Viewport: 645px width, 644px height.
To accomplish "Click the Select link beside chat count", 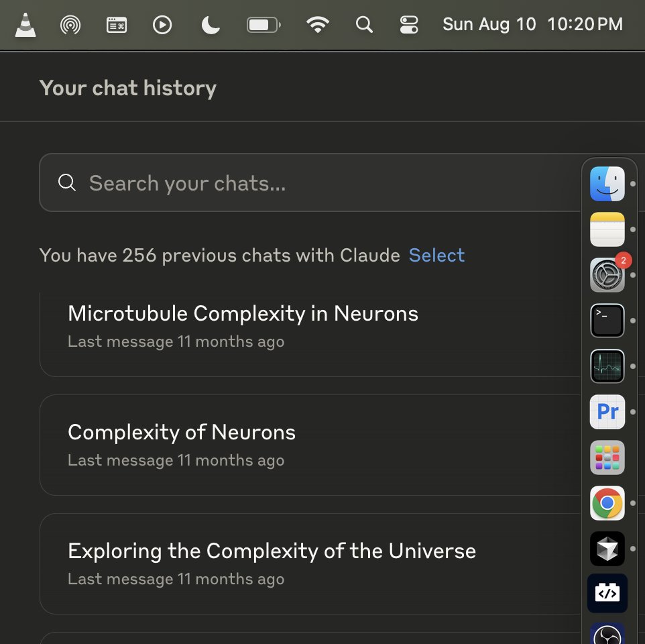I will pos(436,256).
